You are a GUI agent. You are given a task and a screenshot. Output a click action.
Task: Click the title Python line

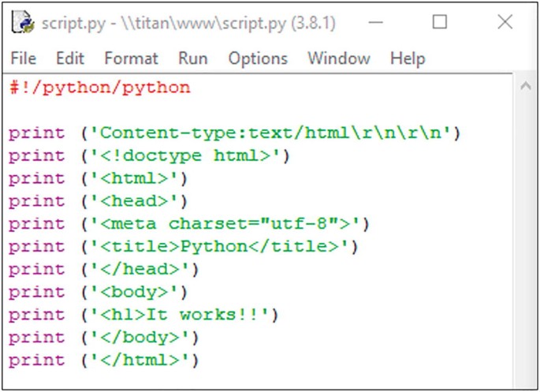219,247
